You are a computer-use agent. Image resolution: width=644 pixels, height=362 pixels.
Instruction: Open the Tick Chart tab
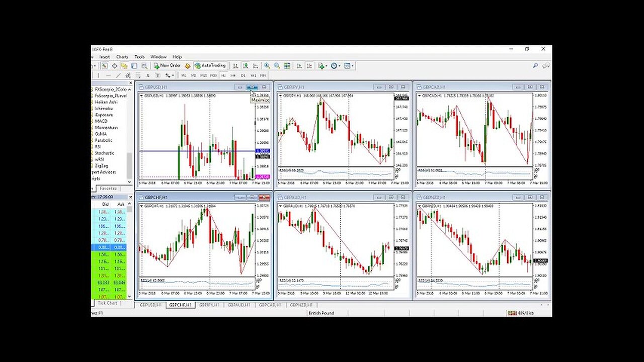click(x=107, y=303)
